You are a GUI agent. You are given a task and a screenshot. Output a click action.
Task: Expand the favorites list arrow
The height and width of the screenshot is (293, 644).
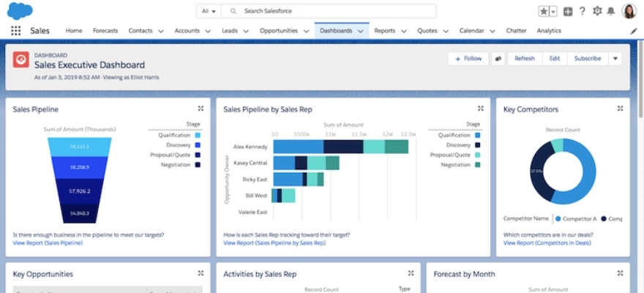(x=553, y=12)
